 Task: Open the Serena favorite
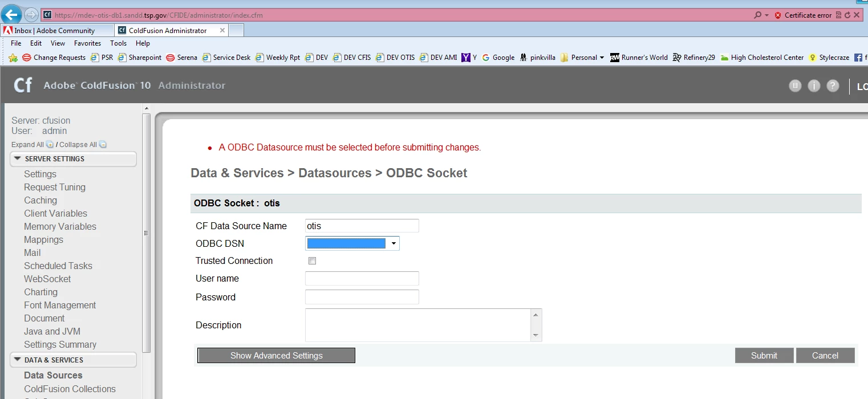tap(181, 58)
